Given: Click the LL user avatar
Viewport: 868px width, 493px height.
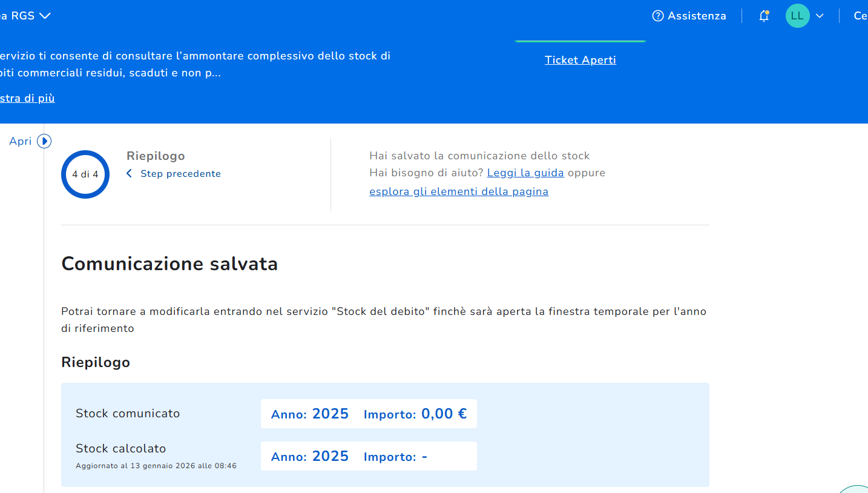Looking at the screenshot, I should pos(797,16).
